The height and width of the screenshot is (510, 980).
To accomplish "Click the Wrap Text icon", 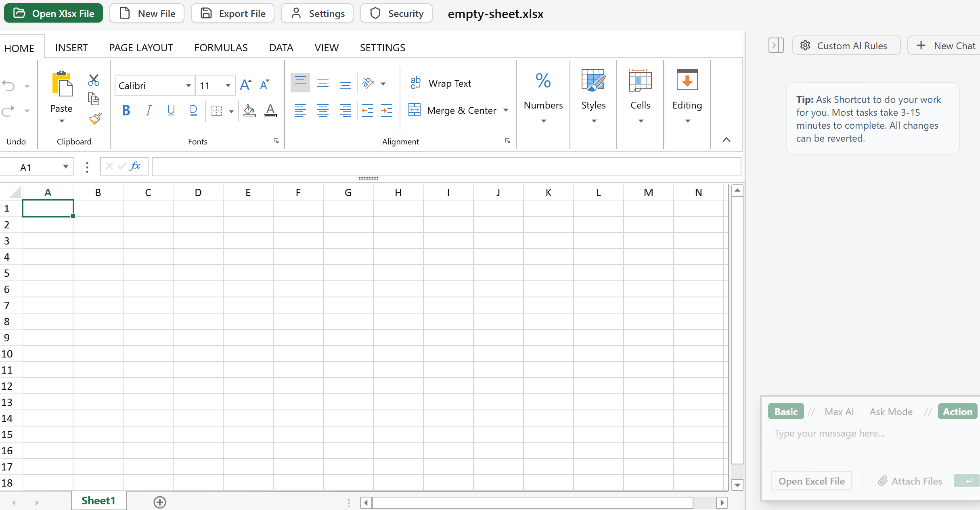I will coord(415,83).
